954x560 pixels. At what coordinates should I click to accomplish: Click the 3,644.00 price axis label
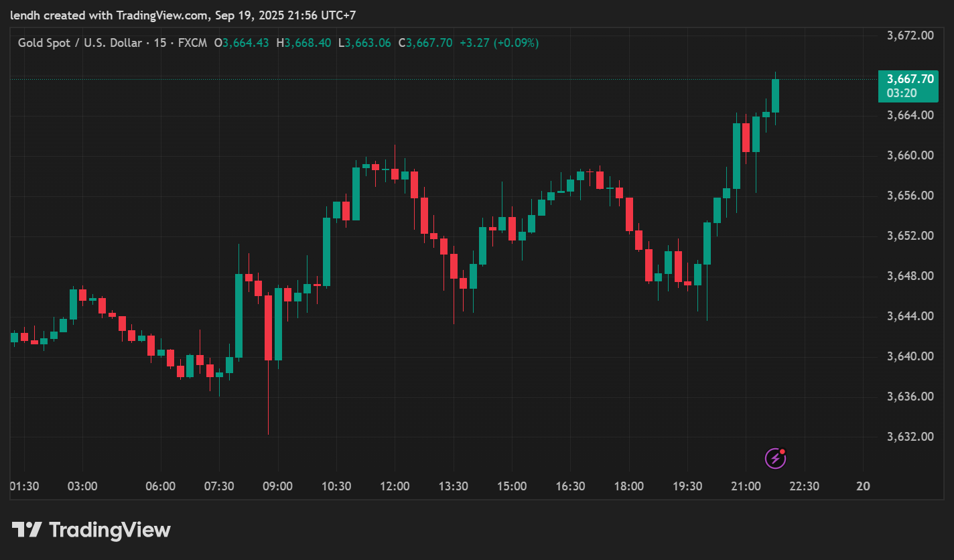pyautogui.click(x=910, y=316)
